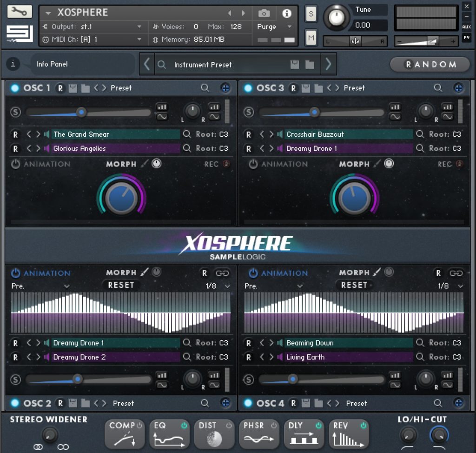Save OSC 1 preset via disk icon
This screenshot has width=476, height=453.
pos(73,88)
